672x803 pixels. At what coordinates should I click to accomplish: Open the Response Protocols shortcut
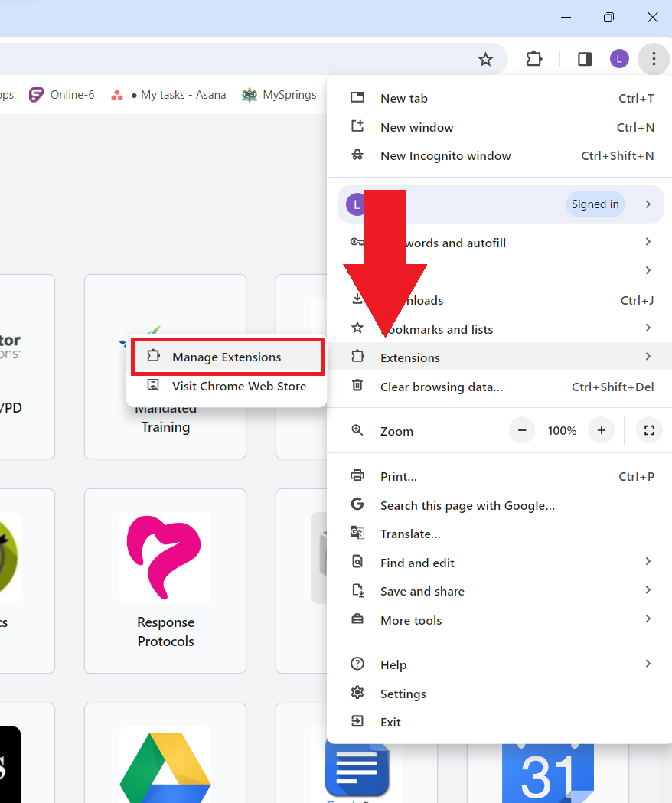(165, 580)
